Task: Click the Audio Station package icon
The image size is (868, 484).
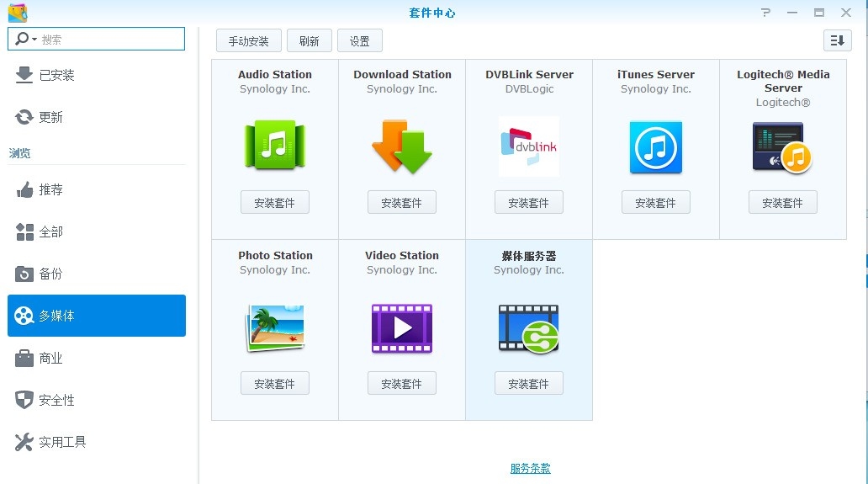Action: 274,146
